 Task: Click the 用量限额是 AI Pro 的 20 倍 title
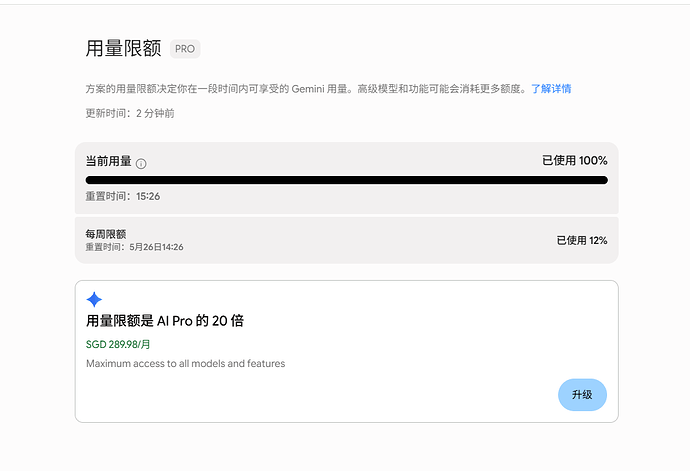(165, 320)
